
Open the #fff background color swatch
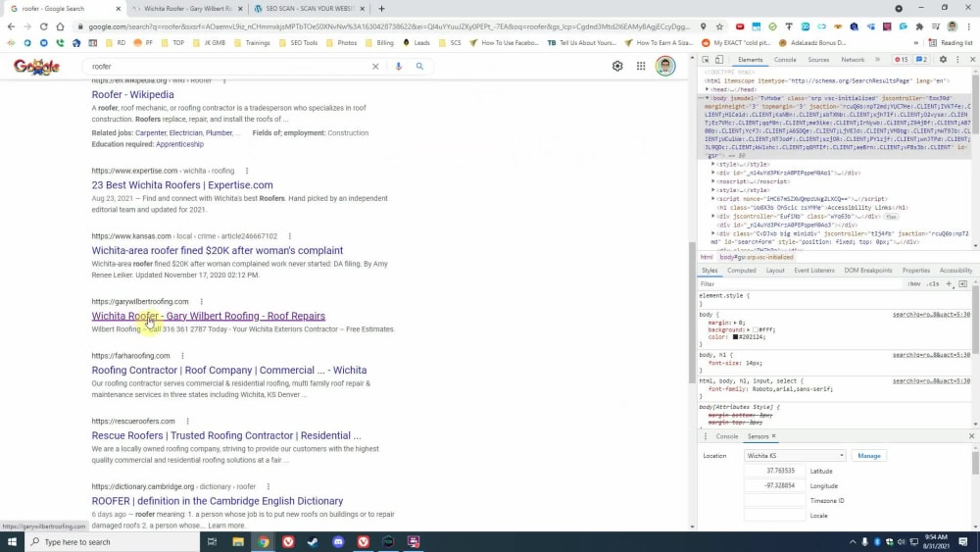click(x=755, y=329)
